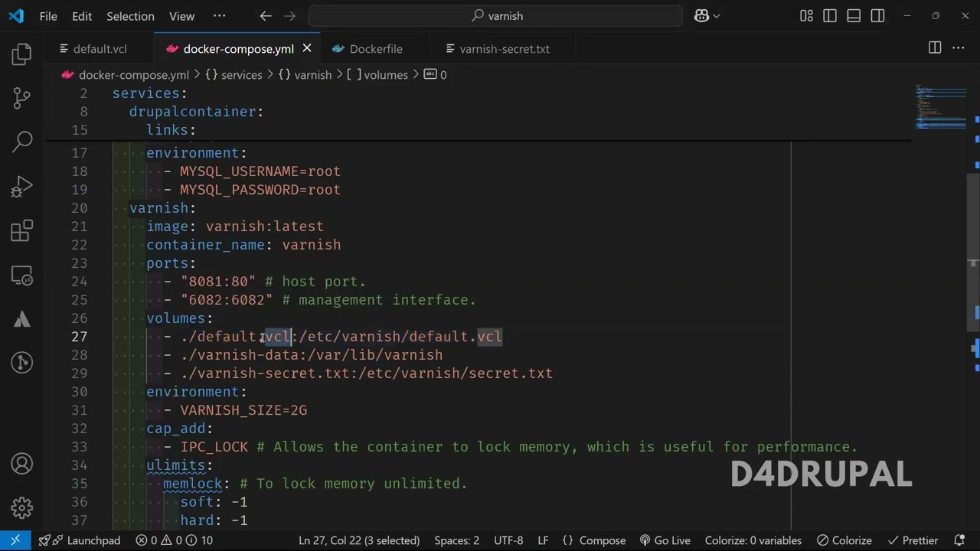The width and height of the screenshot is (980, 551).
Task: Open Remote Explorer view
Action: coord(22,275)
